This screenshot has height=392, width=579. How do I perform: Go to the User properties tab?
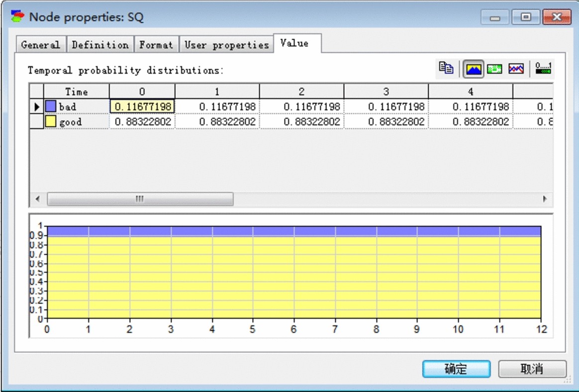click(x=226, y=45)
